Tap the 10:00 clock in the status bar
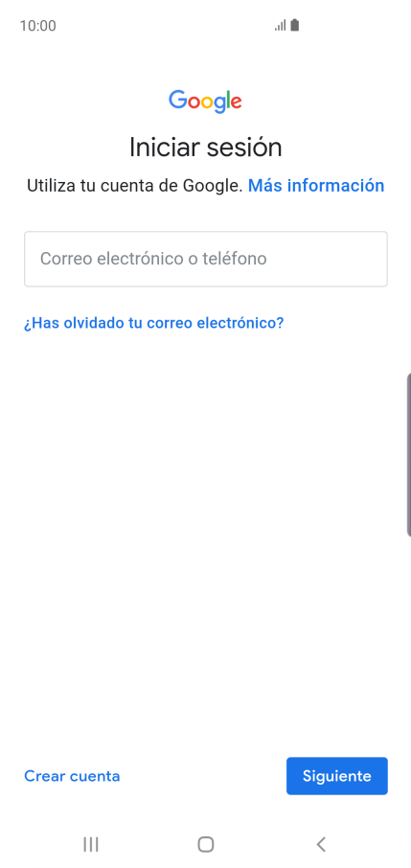The width and height of the screenshot is (411, 868). [37, 26]
